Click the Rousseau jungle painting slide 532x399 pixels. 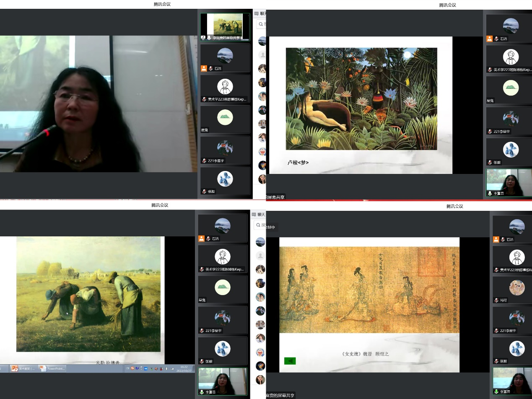[361, 98]
